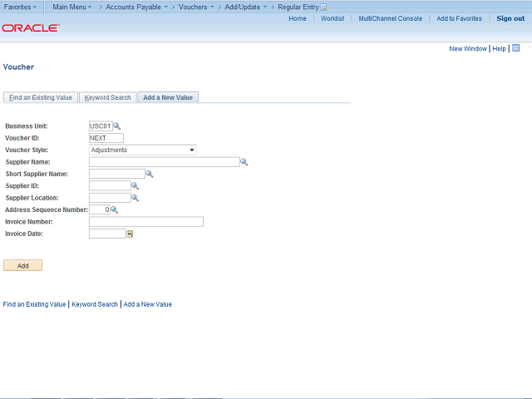Viewport: 532px width, 399px height.
Task: Focus the Business Unit field
Action: click(x=101, y=126)
